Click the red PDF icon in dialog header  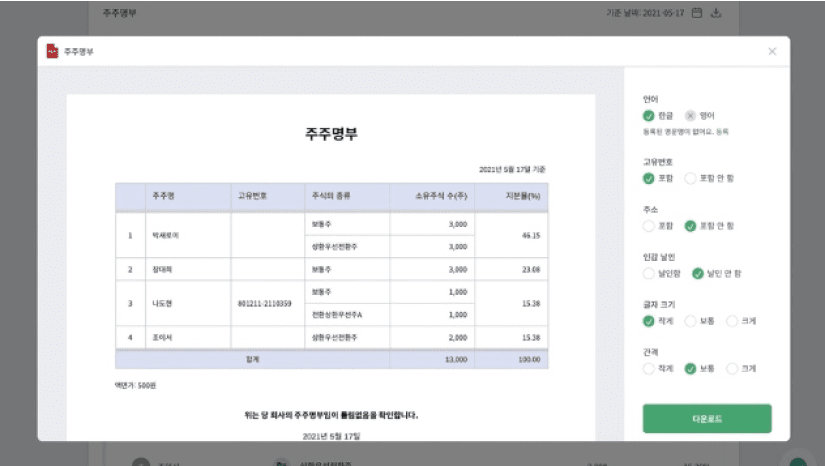coord(52,51)
